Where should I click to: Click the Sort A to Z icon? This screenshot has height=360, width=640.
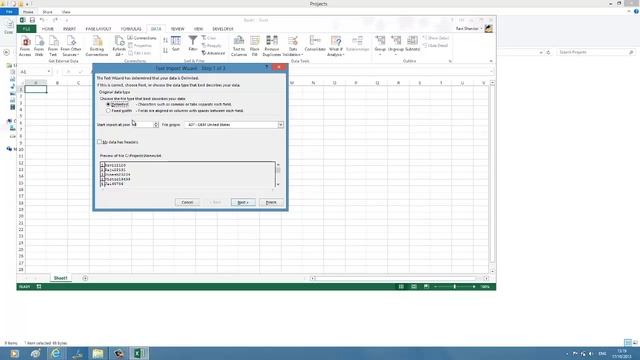(165, 40)
